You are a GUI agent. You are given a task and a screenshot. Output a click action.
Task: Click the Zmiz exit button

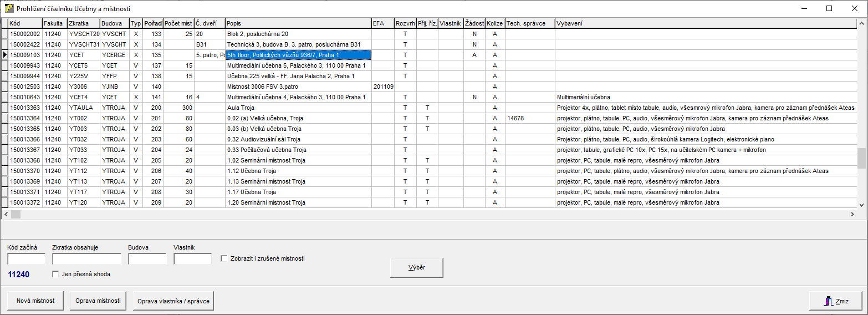click(836, 301)
